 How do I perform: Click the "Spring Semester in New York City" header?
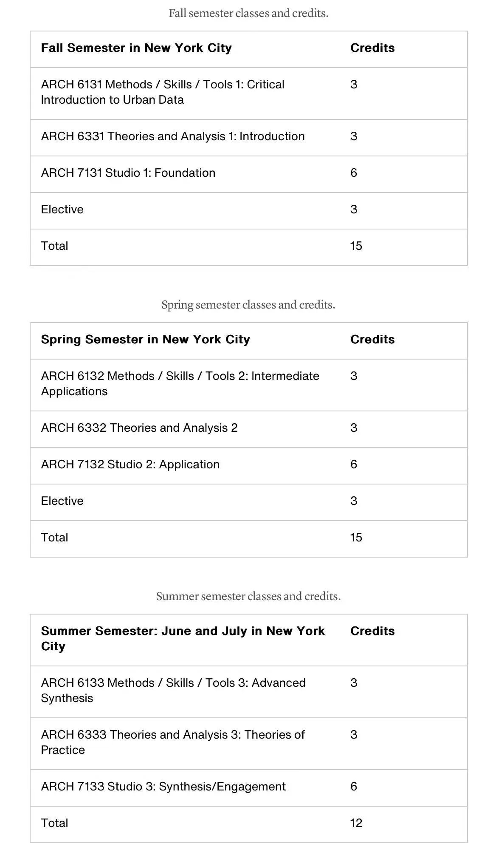[x=146, y=340]
